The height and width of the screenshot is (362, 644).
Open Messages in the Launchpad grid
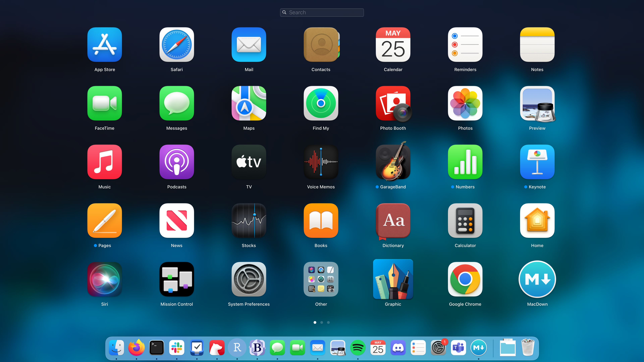click(177, 103)
